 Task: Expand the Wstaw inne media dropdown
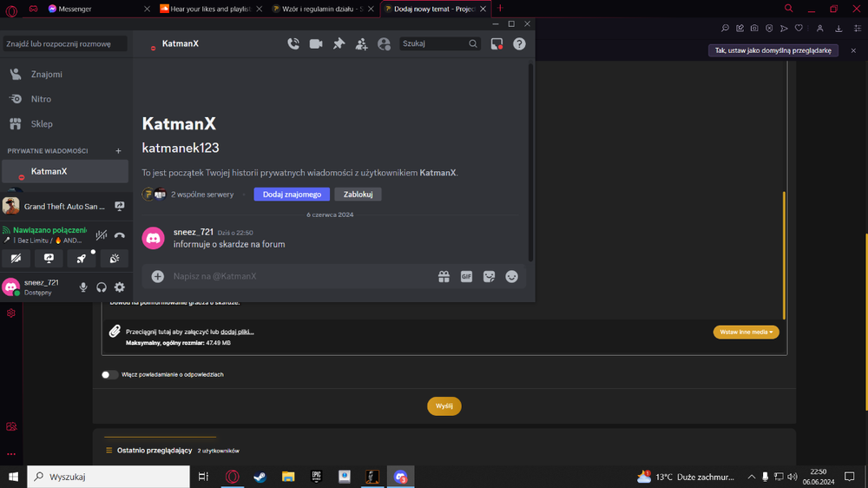[746, 332]
